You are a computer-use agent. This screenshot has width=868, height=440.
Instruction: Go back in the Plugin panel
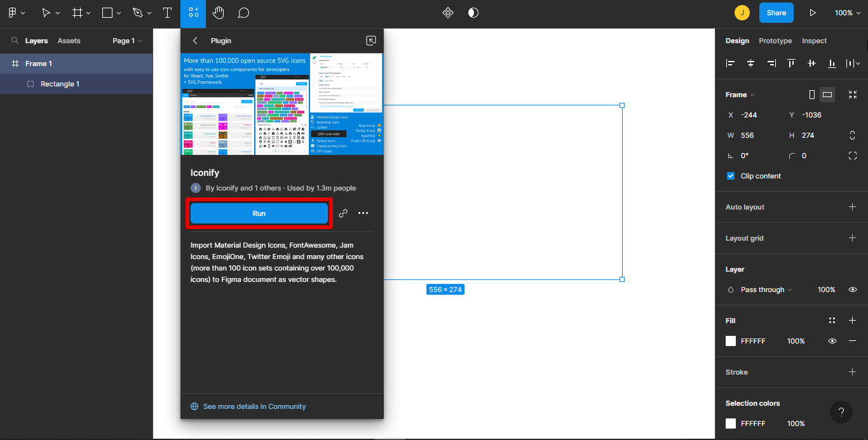[x=195, y=41]
